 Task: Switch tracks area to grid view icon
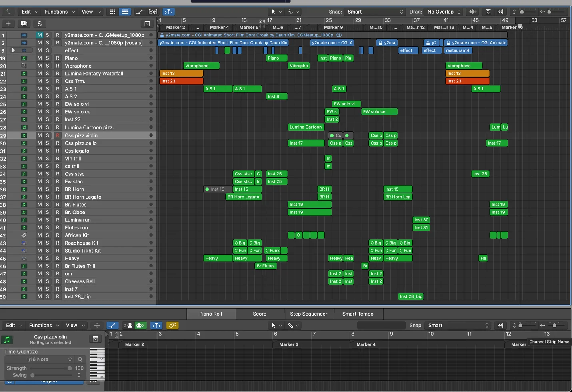tap(112, 12)
